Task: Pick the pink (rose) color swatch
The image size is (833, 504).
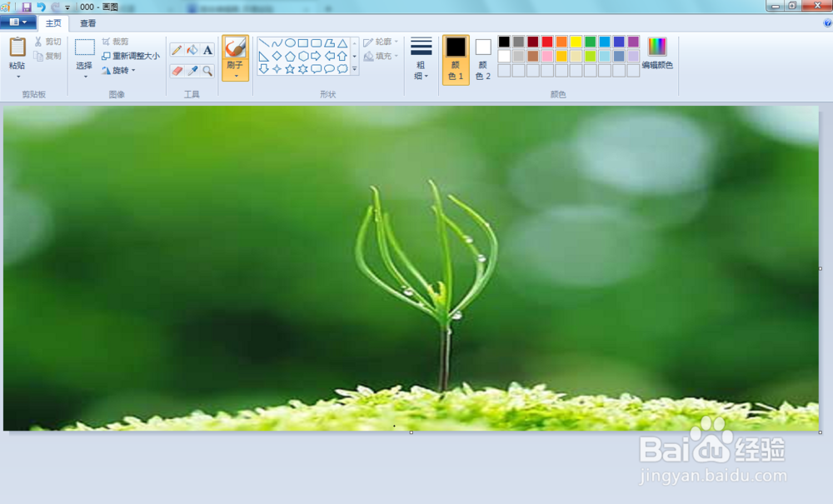Action: coord(547,56)
